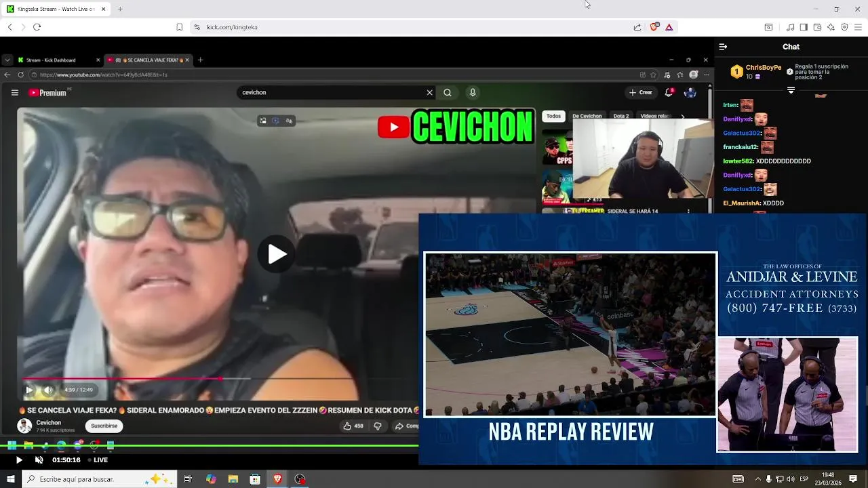Share this page from the address bar
The image size is (868, 488).
pos(637,27)
